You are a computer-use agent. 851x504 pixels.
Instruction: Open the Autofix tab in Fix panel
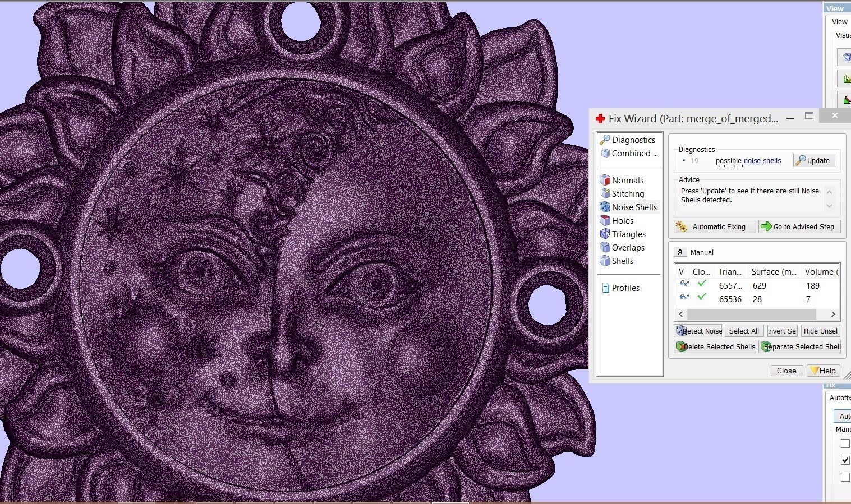coord(840,398)
